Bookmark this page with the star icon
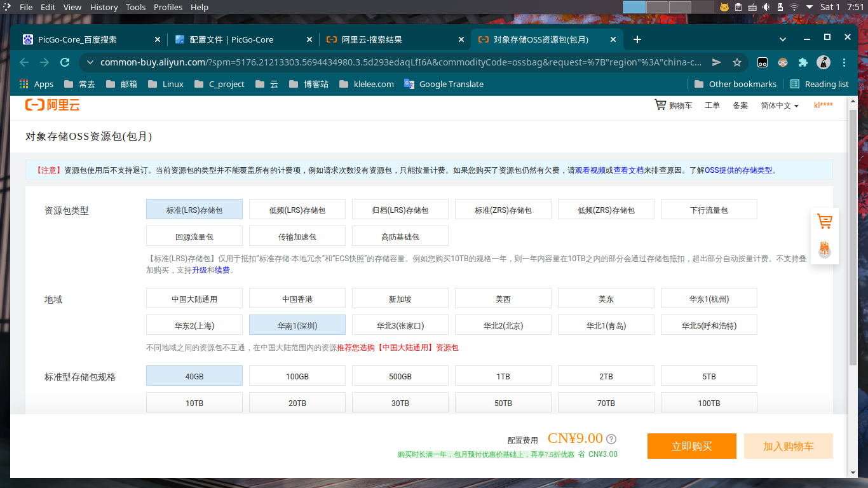 [x=737, y=62]
